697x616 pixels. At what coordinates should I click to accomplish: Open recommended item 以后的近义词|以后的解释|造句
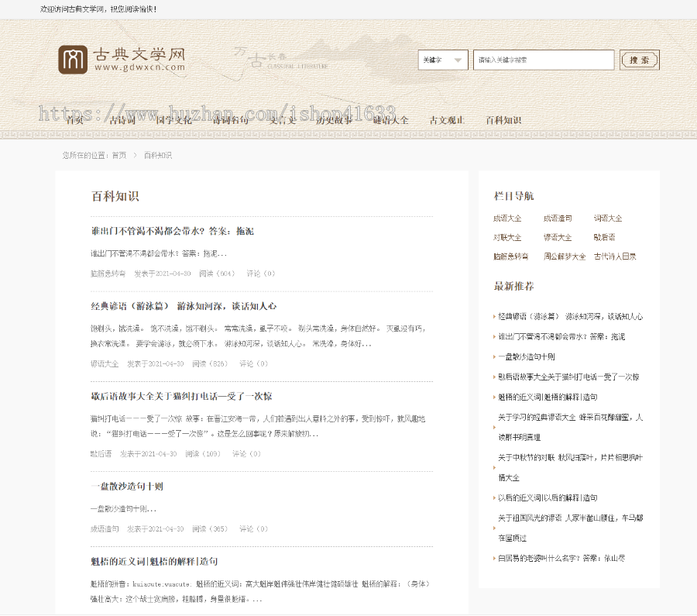tap(548, 497)
